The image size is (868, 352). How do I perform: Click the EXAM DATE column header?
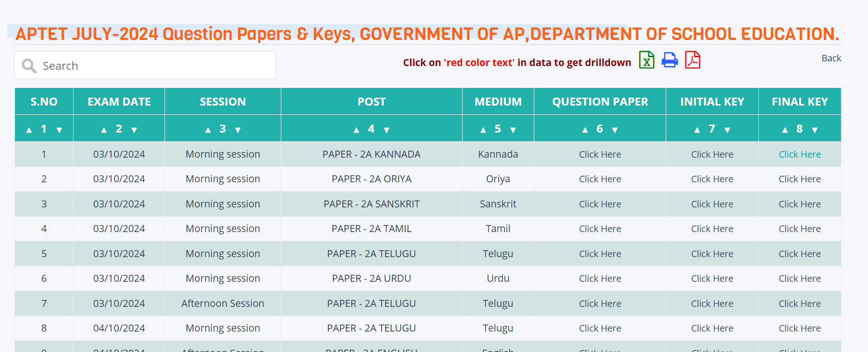click(x=119, y=101)
